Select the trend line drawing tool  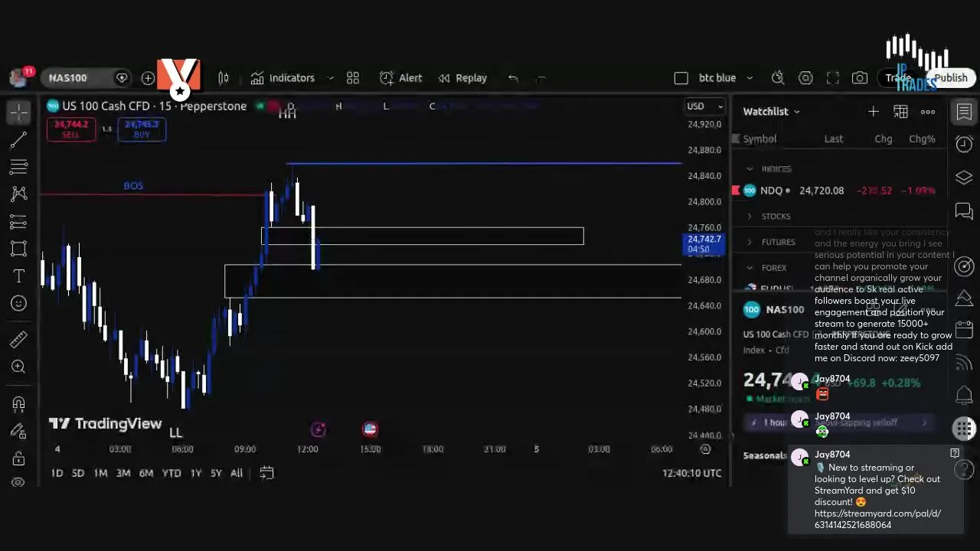19,139
